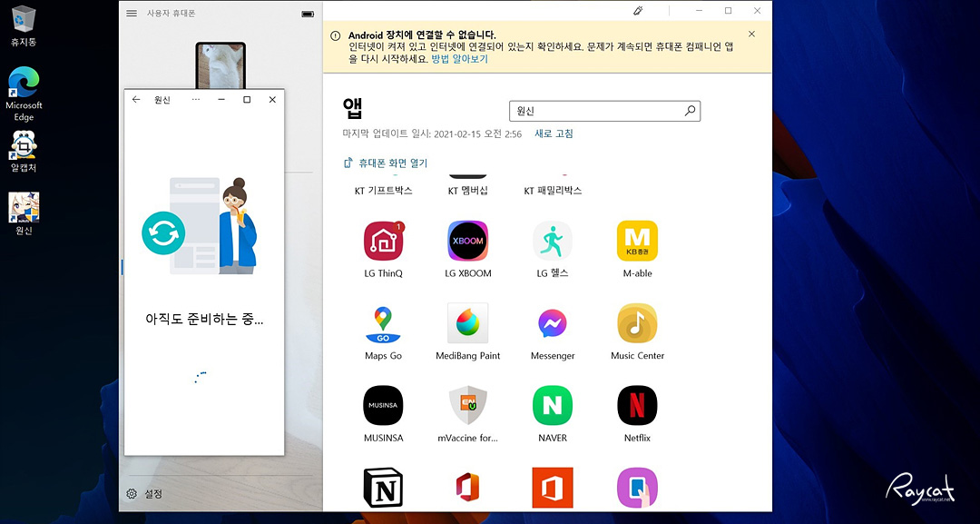980x524 pixels.
Task: Open the purple phone app icon
Action: (x=637, y=488)
